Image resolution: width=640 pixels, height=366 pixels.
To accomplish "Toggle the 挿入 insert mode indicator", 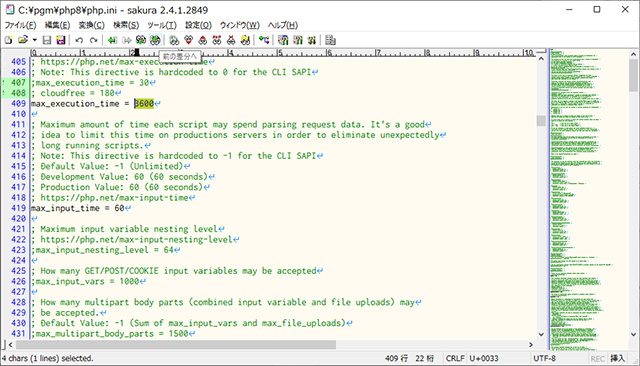I will coord(618,359).
